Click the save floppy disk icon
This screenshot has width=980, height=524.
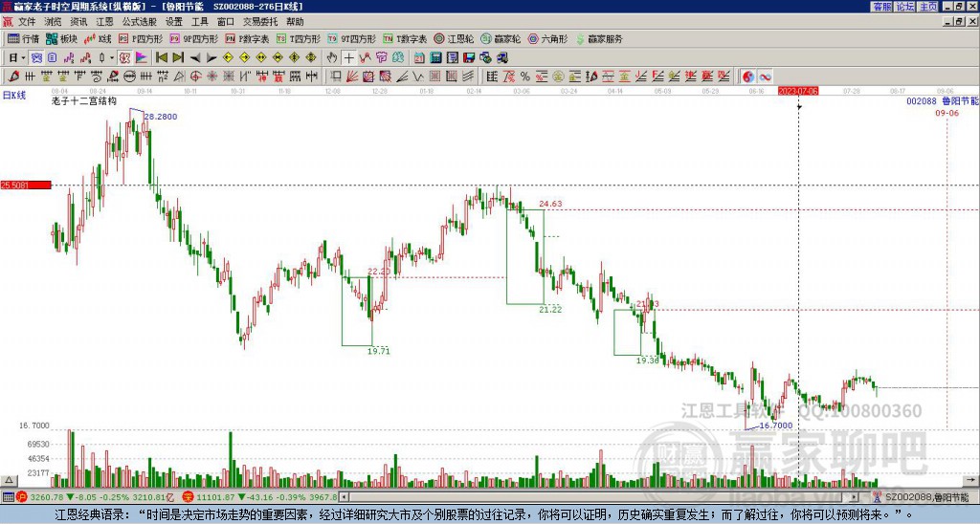click(x=469, y=58)
